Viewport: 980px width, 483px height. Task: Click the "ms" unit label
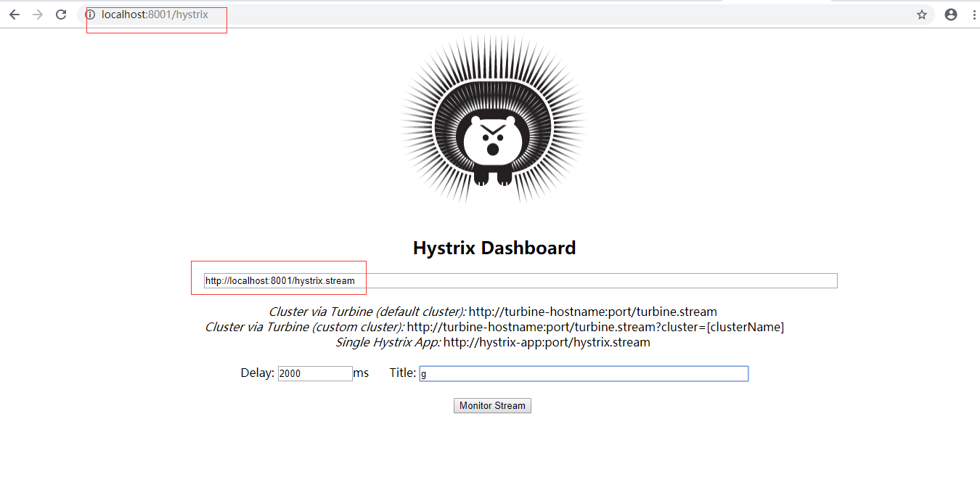coord(361,373)
